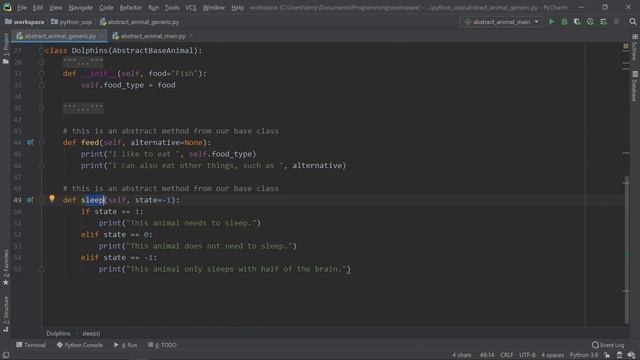Click the fold end marker on line 46
This screenshot has height=360, width=640.
(x=41, y=166)
